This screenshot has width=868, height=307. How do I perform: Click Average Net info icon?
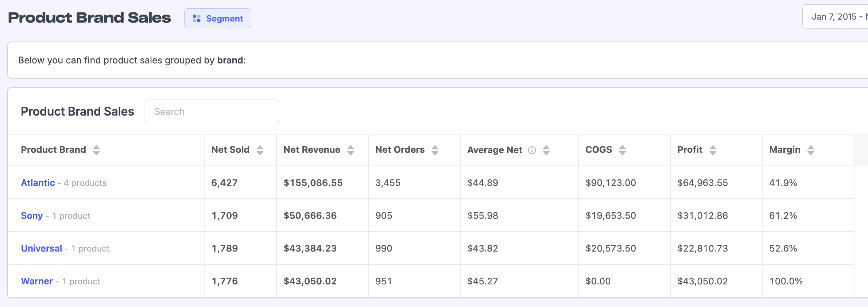[x=532, y=150]
